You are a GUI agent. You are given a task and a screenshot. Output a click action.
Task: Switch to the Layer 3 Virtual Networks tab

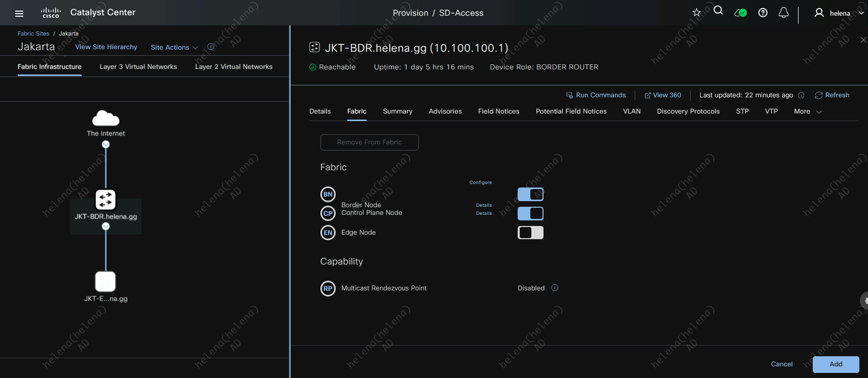coord(138,67)
